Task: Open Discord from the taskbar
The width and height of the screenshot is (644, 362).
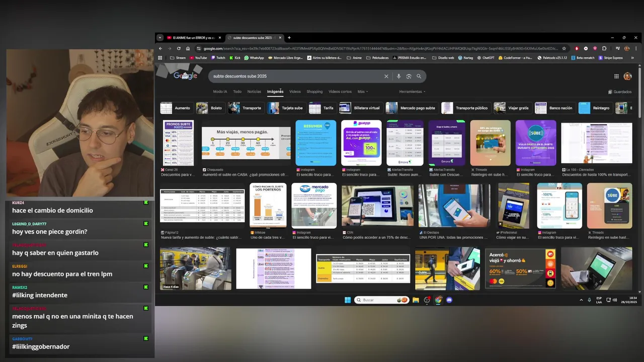Action: (449, 300)
